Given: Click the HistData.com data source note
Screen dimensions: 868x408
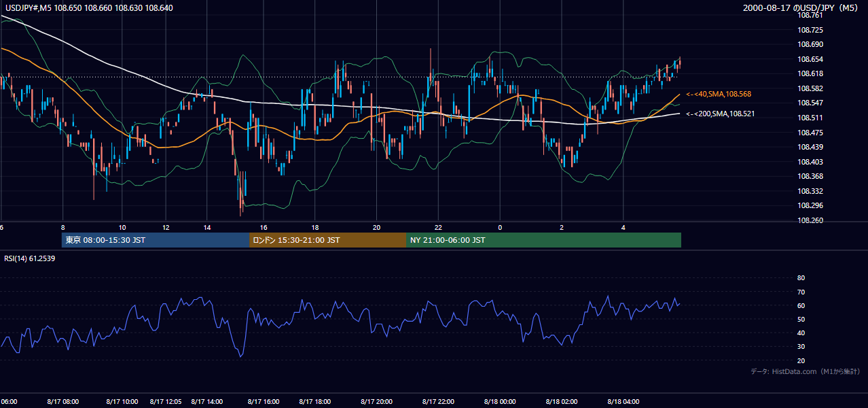Looking at the screenshot, I should [x=805, y=371].
